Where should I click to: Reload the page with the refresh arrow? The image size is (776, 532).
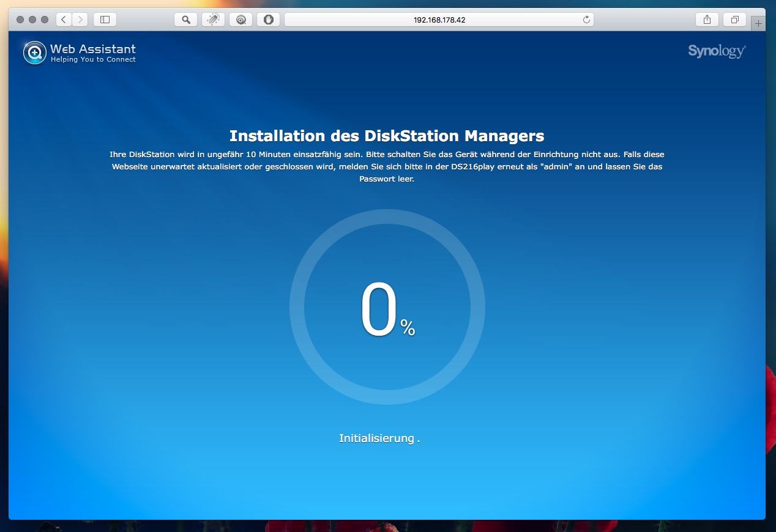(586, 20)
